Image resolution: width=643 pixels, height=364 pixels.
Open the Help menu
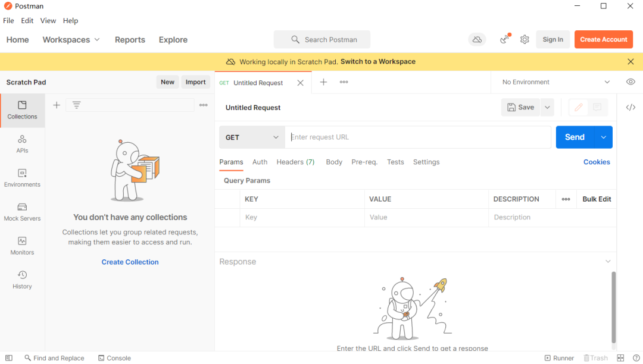coord(70,20)
